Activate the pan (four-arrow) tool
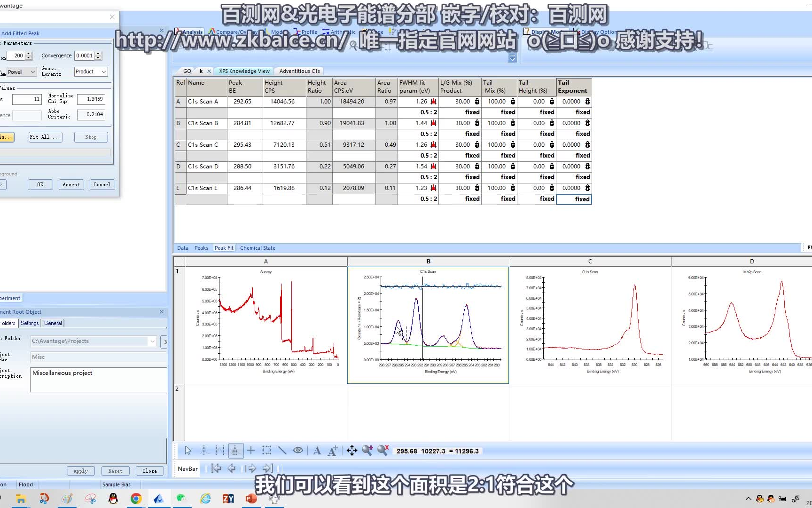This screenshot has width=812, height=508. point(352,450)
